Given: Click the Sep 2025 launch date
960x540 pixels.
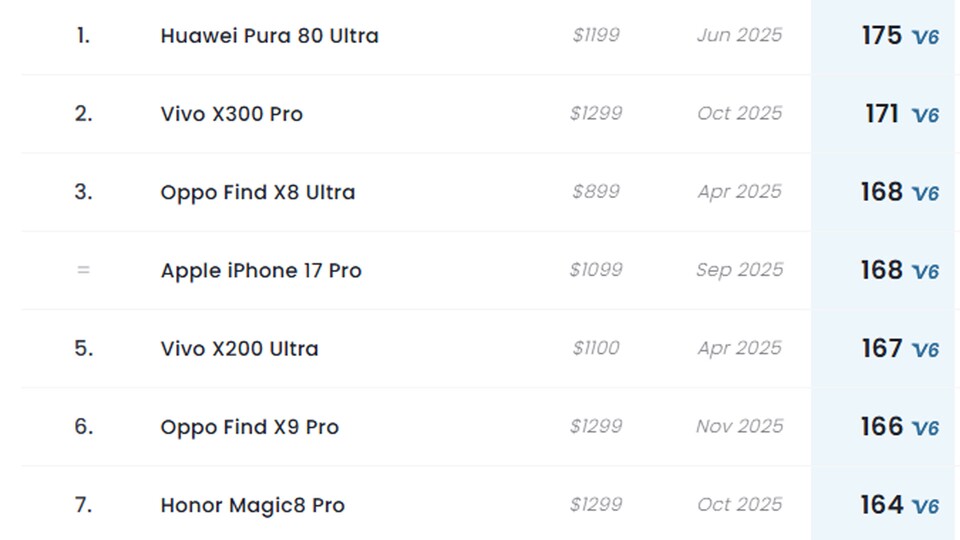Looking at the screenshot, I should coord(739,270).
